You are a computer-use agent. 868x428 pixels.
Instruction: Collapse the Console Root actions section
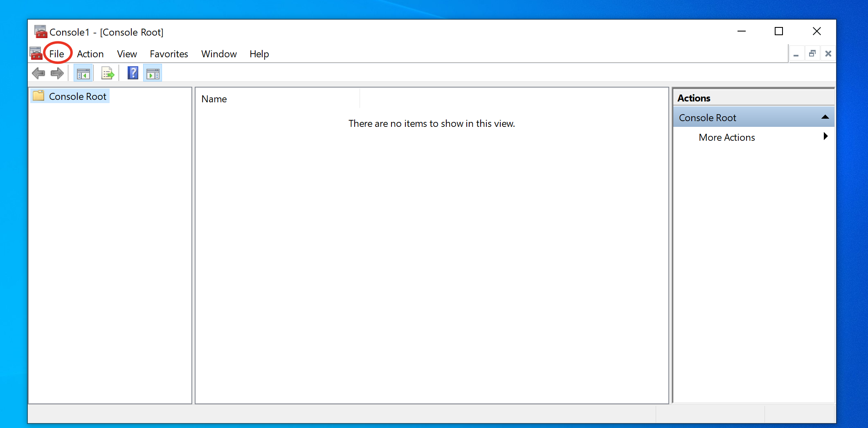tap(825, 117)
